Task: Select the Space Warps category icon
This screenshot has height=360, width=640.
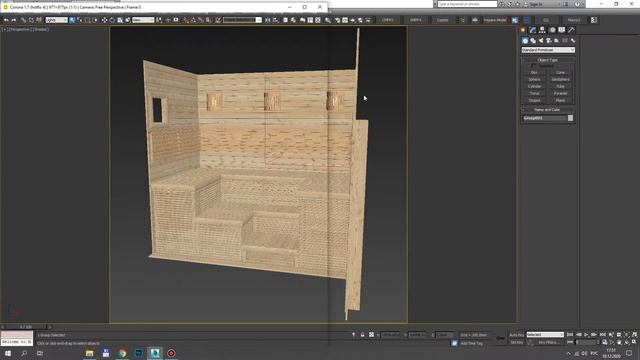Action: point(565,40)
